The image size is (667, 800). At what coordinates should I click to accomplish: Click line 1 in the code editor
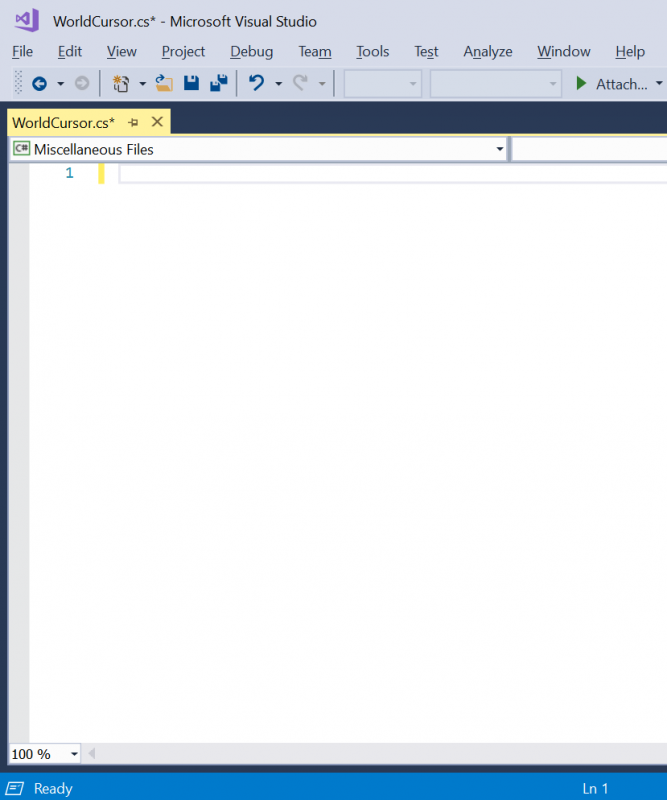[393, 173]
